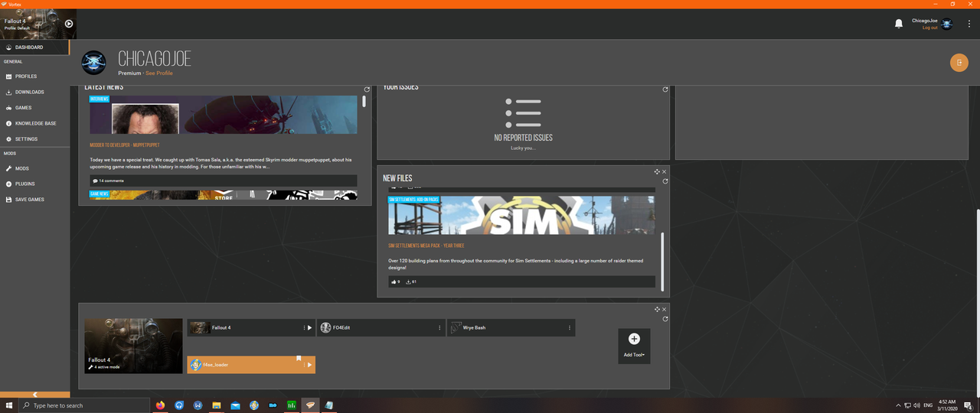This screenshot has height=413, width=980.
Task: Open the Fallout 4 tool options menu
Action: tap(304, 328)
